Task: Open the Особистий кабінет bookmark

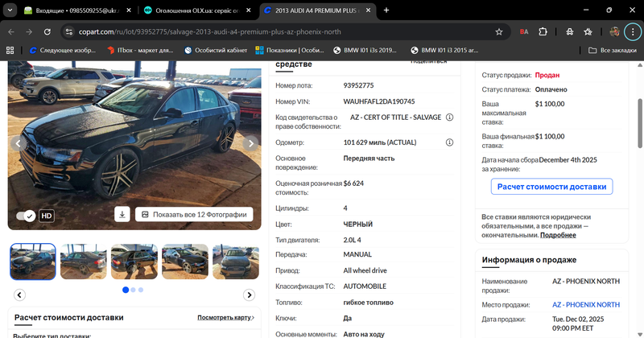Action: pyautogui.click(x=216, y=50)
